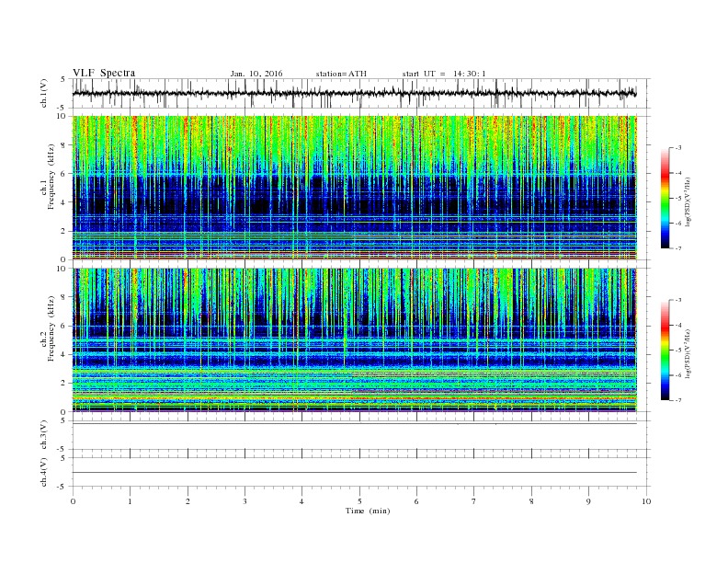Click the "1" tick on the Time axis

(130, 501)
